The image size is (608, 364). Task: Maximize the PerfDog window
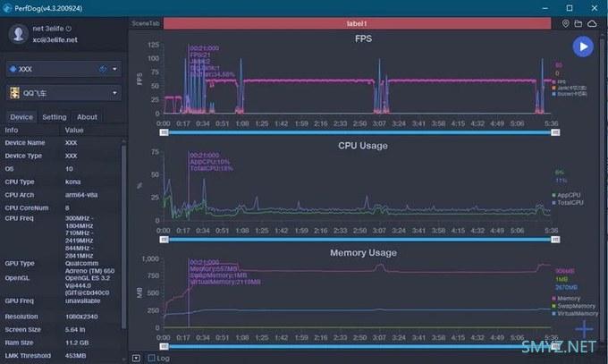click(570, 8)
